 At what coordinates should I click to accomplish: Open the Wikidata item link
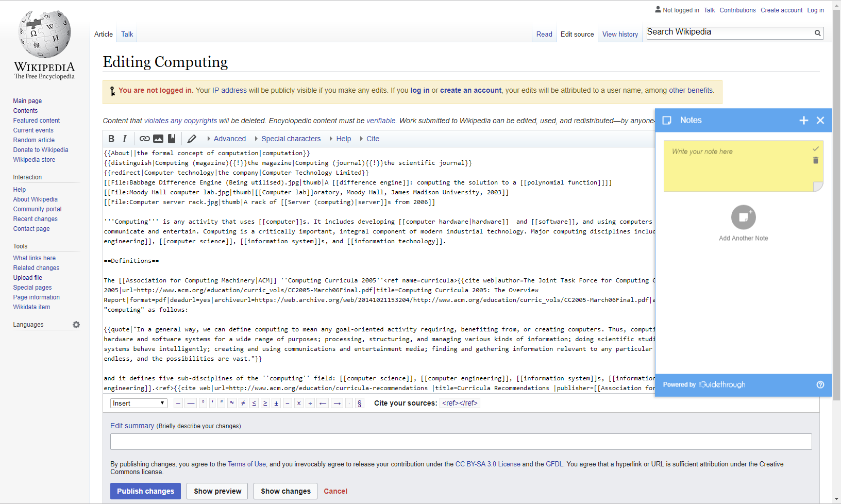click(31, 307)
